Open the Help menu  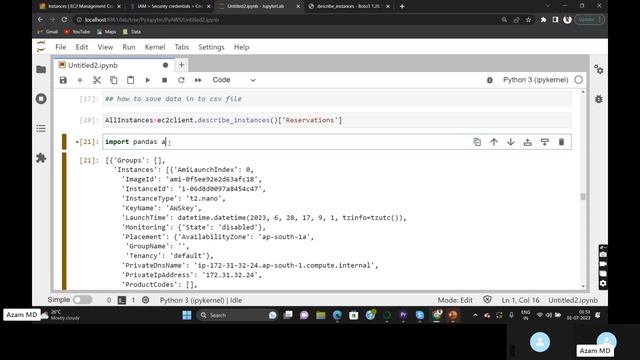(x=241, y=47)
